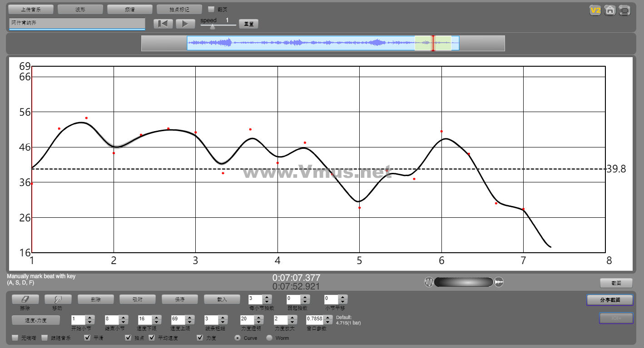Toggle the 平均速度 average tempo checkbox
The width and height of the screenshot is (644, 348).
point(152,338)
